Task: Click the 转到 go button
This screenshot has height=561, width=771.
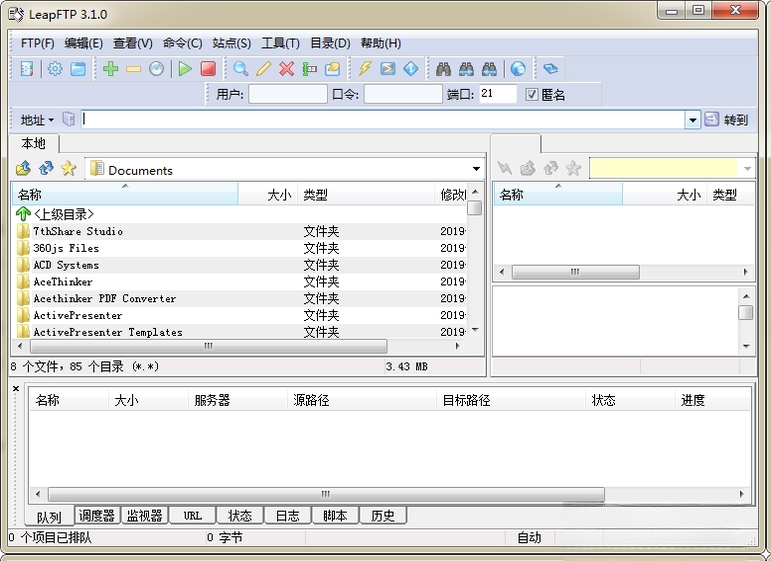Action: coord(726,119)
